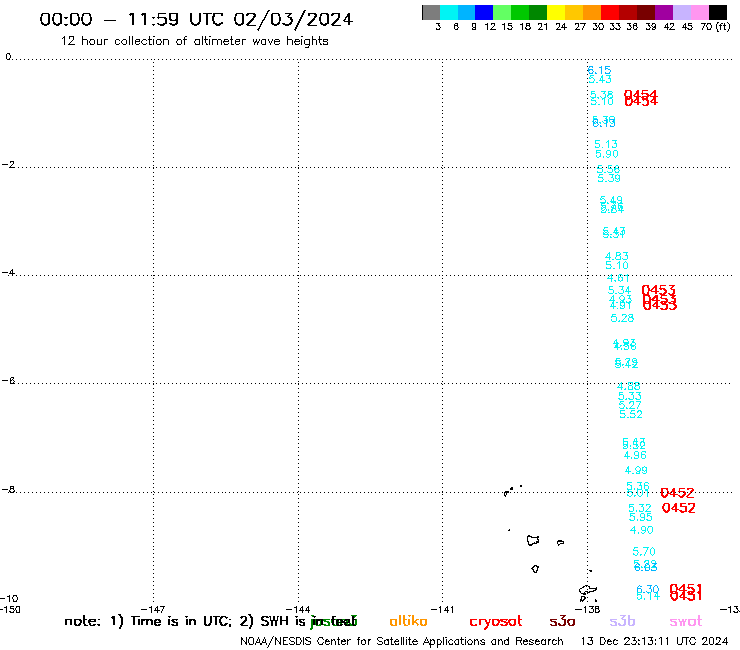Click the wave height value 4.99

(x=636, y=470)
